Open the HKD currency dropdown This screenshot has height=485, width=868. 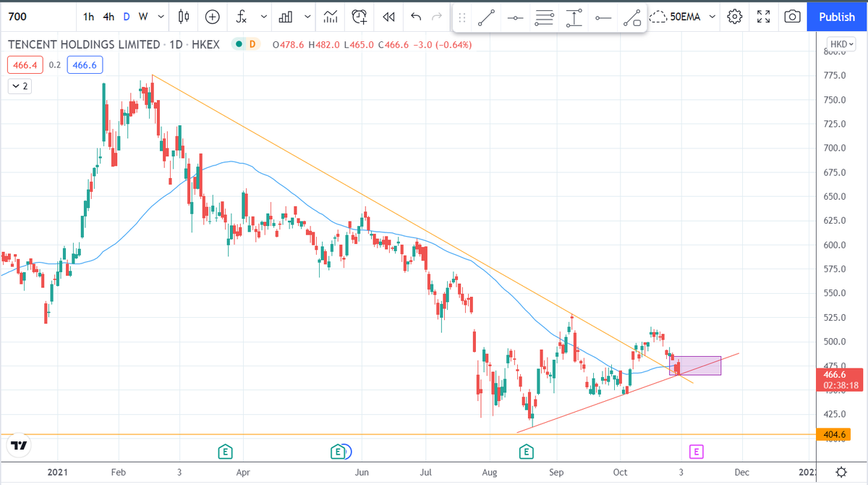coord(842,44)
